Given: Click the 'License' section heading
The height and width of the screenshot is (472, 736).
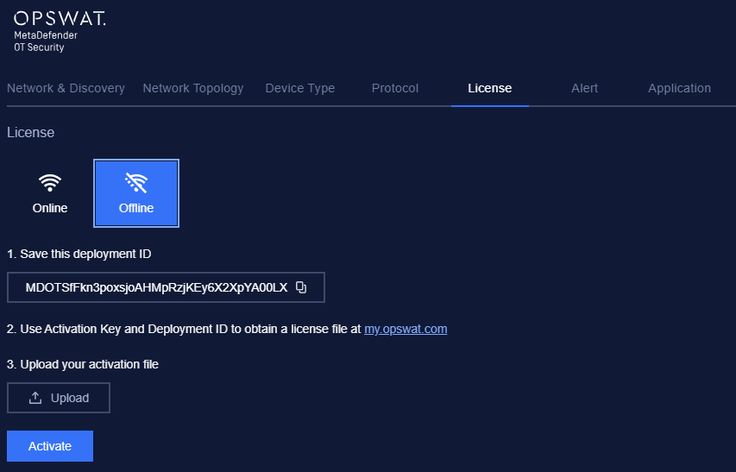Looking at the screenshot, I should point(31,132).
